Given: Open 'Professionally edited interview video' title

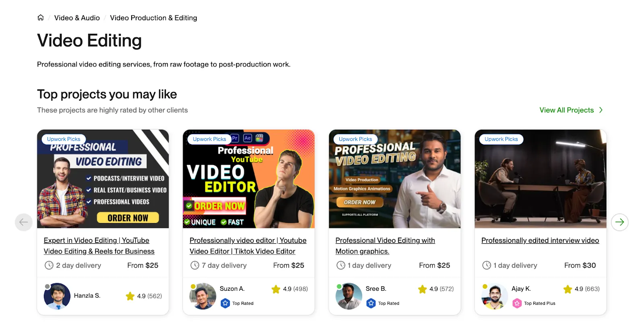Looking at the screenshot, I should (x=540, y=240).
